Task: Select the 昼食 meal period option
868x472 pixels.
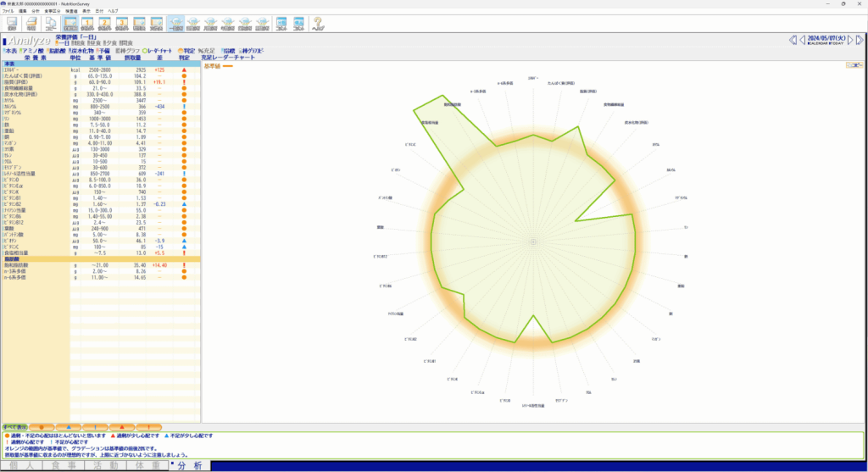Action: 94,43
